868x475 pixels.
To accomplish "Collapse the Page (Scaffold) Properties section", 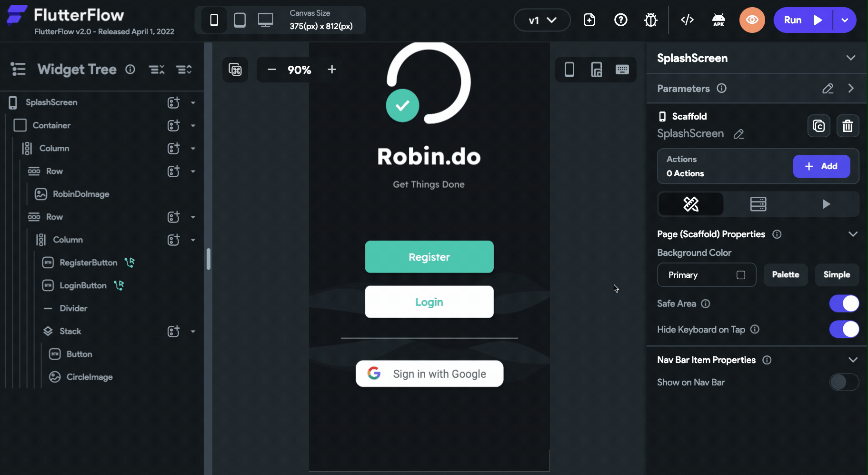I will click(853, 234).
